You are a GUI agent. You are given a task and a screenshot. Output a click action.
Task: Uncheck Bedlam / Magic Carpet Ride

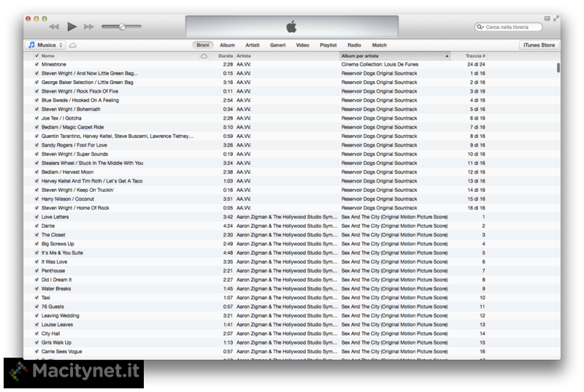click(x=36, y=127)
